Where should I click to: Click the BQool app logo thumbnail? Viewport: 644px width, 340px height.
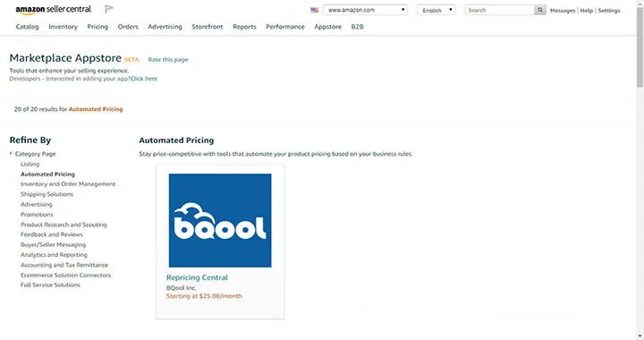point(220,220)
